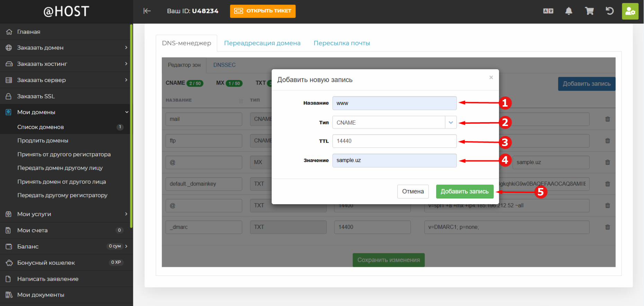This screenshot has width=644, height=306.
Task: Open the green user account menu
Action: click(x=630, y=11)
